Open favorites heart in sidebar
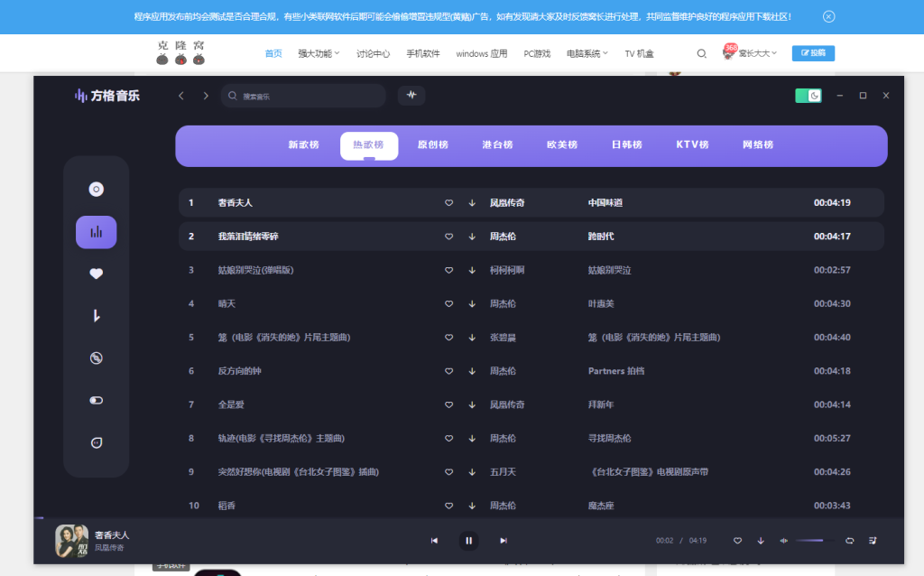The width and height of the screenshot is (924, 576). (x=96, y=274)
